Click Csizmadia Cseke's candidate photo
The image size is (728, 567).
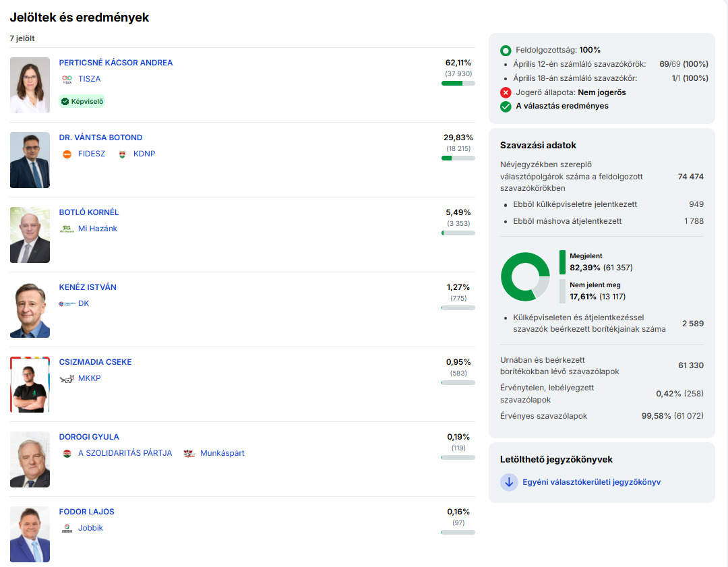[30, 384]
